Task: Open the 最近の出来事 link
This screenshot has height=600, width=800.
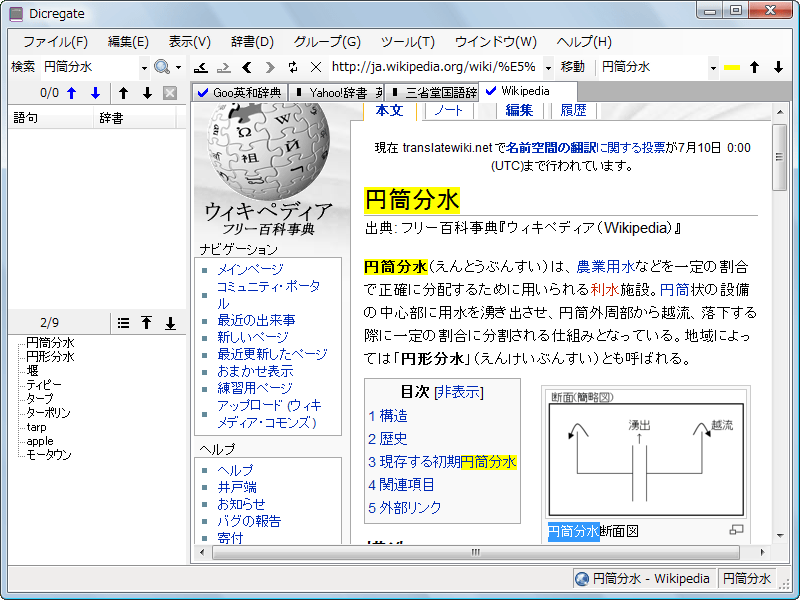Action: click(256, 320)
